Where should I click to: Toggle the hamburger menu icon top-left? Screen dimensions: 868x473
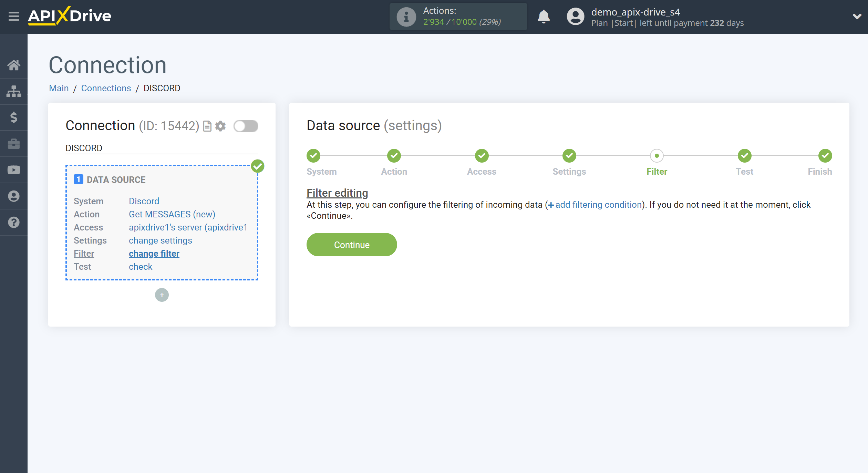click(x=13, y=16)
